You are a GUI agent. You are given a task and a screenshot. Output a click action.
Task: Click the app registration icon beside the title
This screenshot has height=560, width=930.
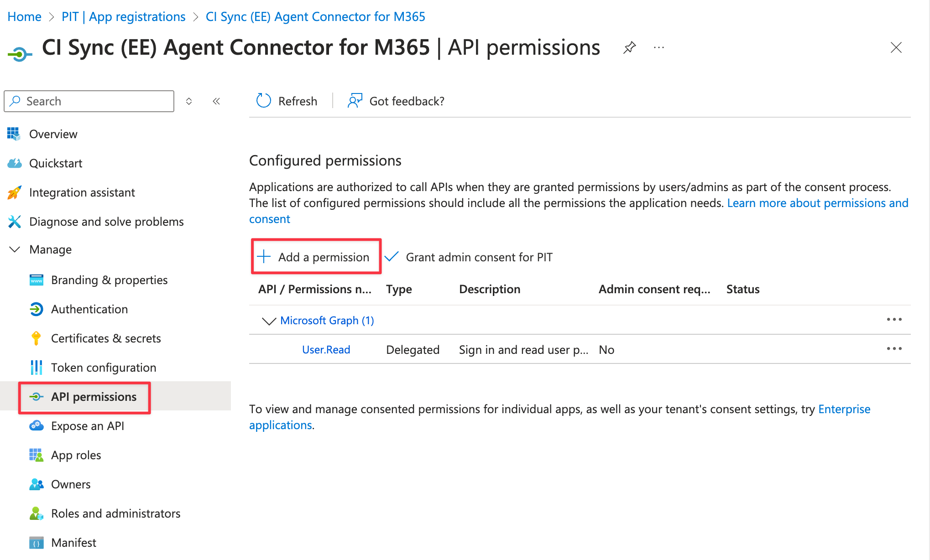(20, 55)
